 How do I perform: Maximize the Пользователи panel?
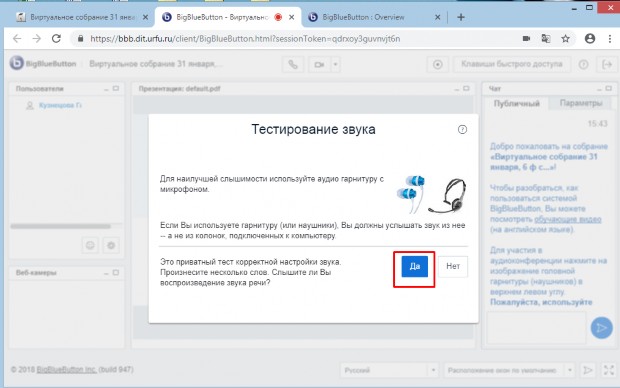pyautogui.click(x=115, y=89)
